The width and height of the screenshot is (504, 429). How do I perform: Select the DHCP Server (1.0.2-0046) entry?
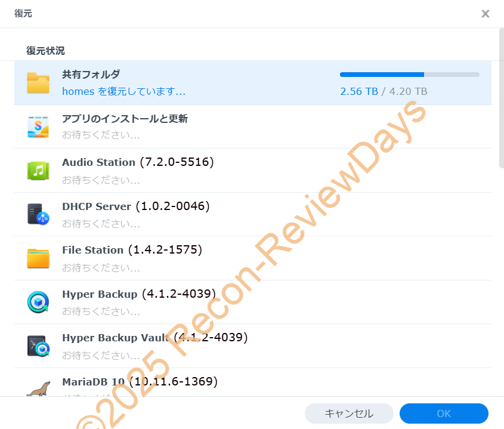[x=135, y=206]
